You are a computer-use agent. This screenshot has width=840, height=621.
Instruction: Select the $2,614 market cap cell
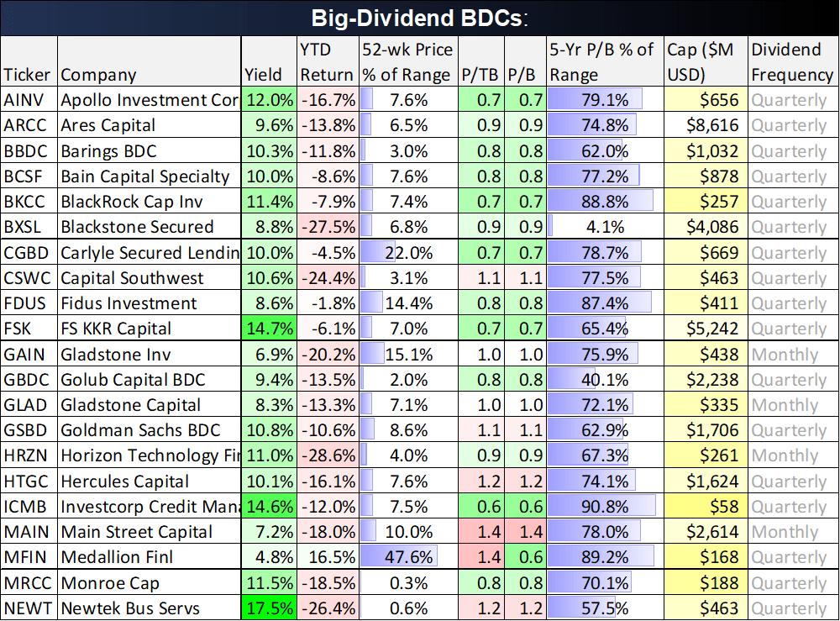click(706, 532)
